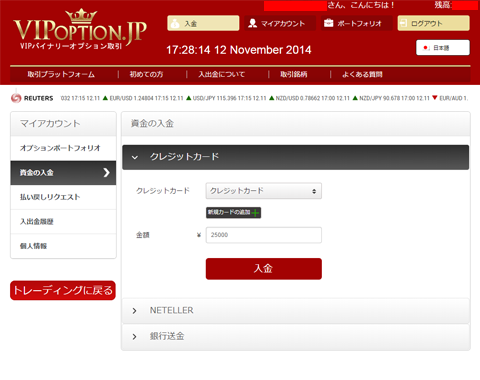This screenshot has width=480, height=380.
Task: Open the 日本語 language selector
Action: [443, 48]
